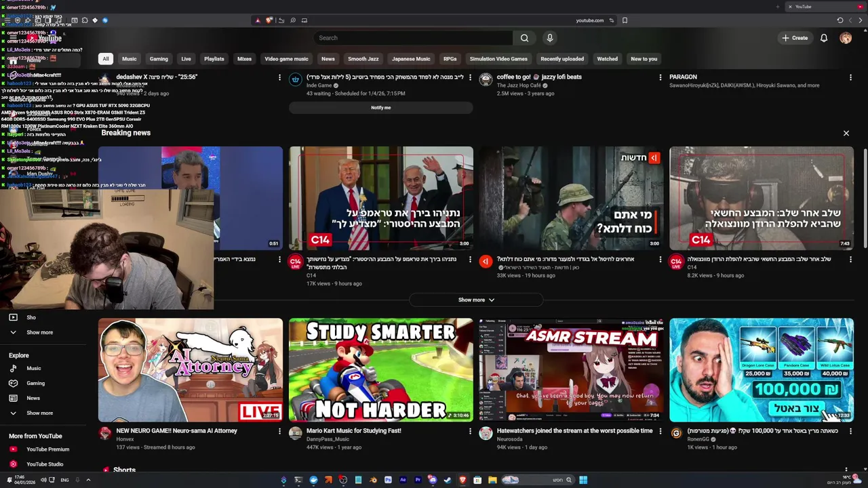Open File Explorer folder in taskbar
This screenshot has height=488, width=868.
pyautogui.click(x=492, y=480)
